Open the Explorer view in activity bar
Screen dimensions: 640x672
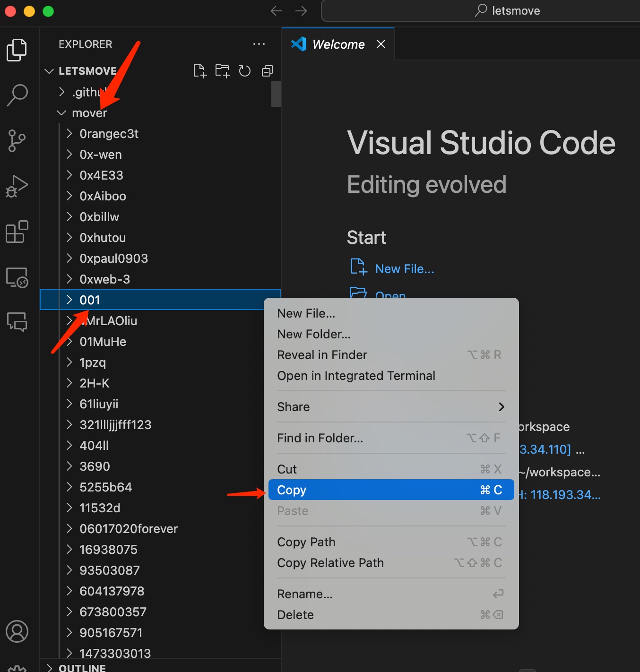point(17,50)
